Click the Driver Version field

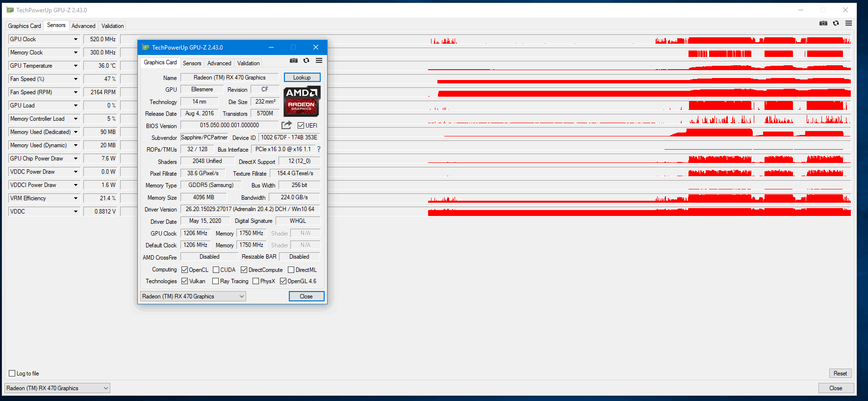coord(250,209)
